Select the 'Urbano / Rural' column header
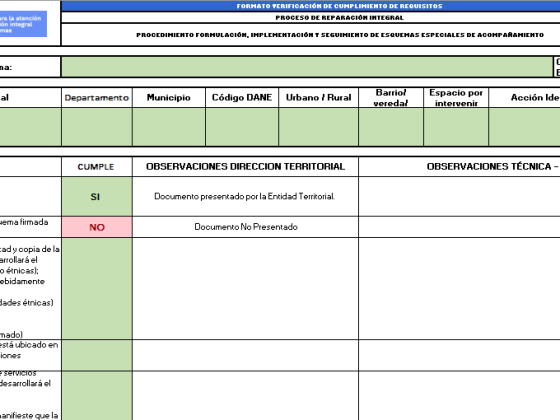This screenshot has height=420, width=560. coord(319,98)
